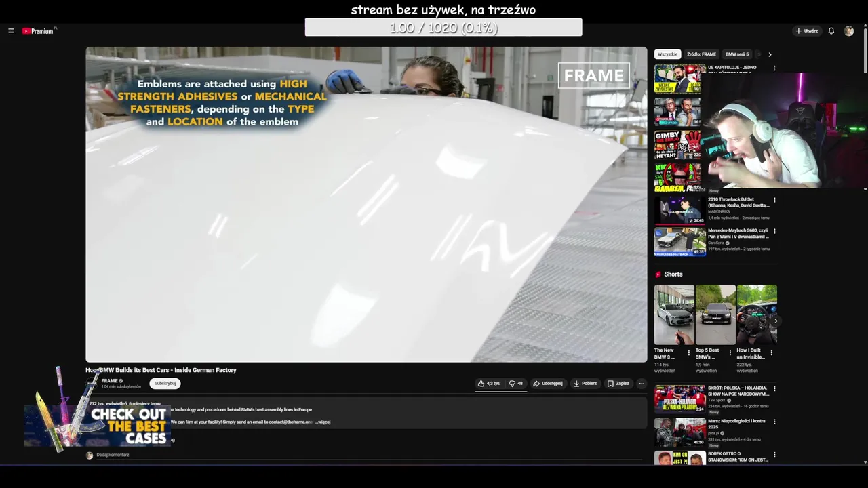The width and height of the screenshot is (868, 488).
Task: Open options for The New BMW 3 short
Action: pos(689,353)
